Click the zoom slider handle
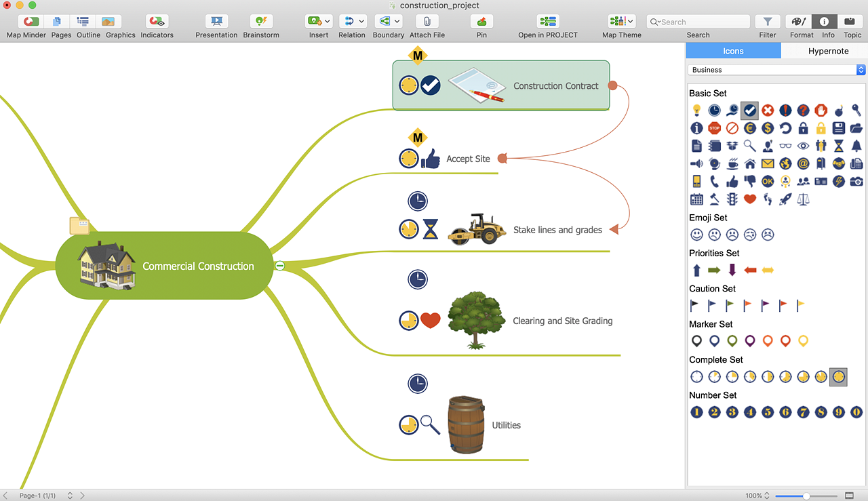Screen dimensions: 868x501 click(806, 496)
